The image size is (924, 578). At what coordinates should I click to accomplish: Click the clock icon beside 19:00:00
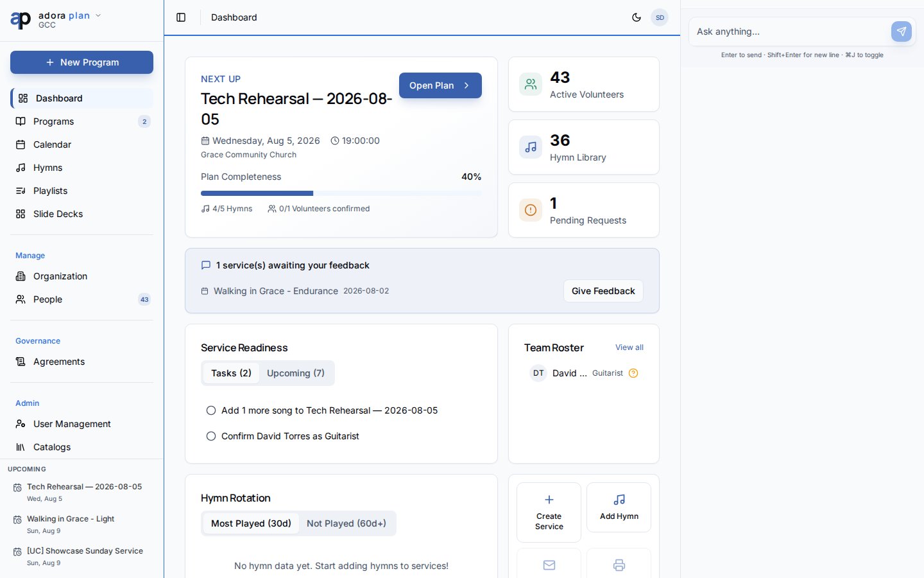pyautogui.click(x=335, y=141)
